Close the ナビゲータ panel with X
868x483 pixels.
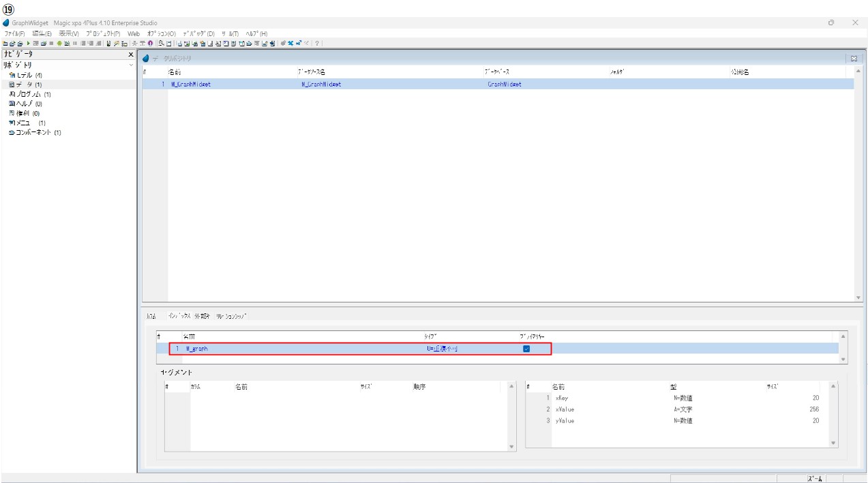click(131, 54)
